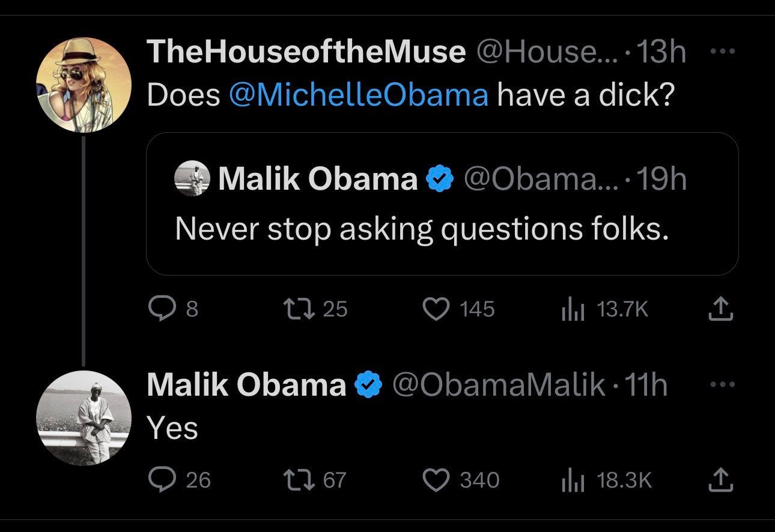The height and width of the screenshot is (532, 775).
Task: Open the TheHouseoftheMuse display name
Action: click(x=306, y=53)
